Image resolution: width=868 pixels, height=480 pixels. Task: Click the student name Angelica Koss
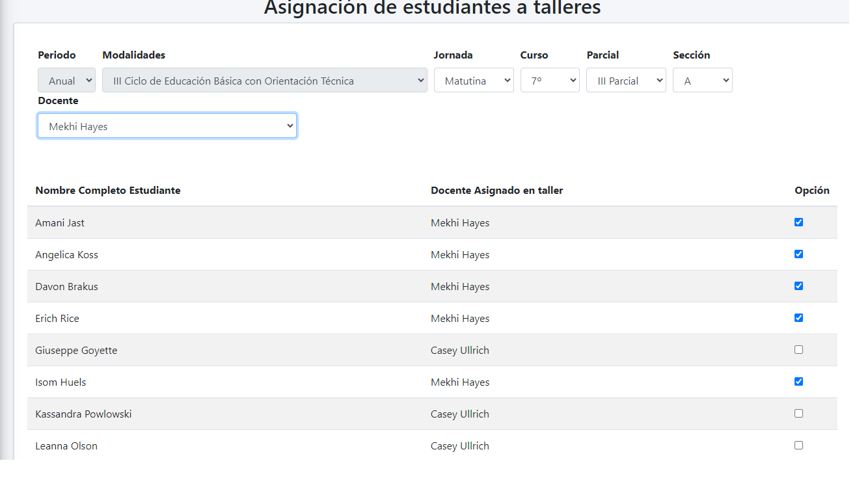tap(66, 255)
